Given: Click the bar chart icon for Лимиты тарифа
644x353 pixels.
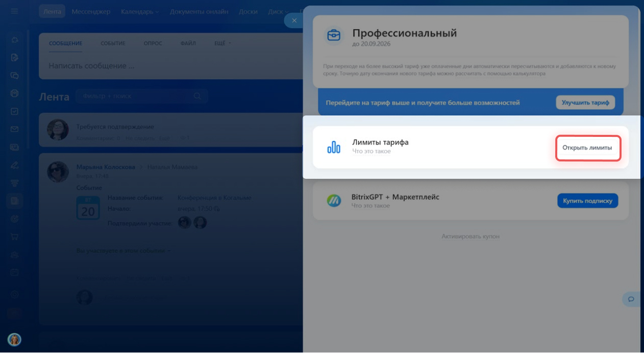Looking at the screenshot, I should (x=333, y=148).
